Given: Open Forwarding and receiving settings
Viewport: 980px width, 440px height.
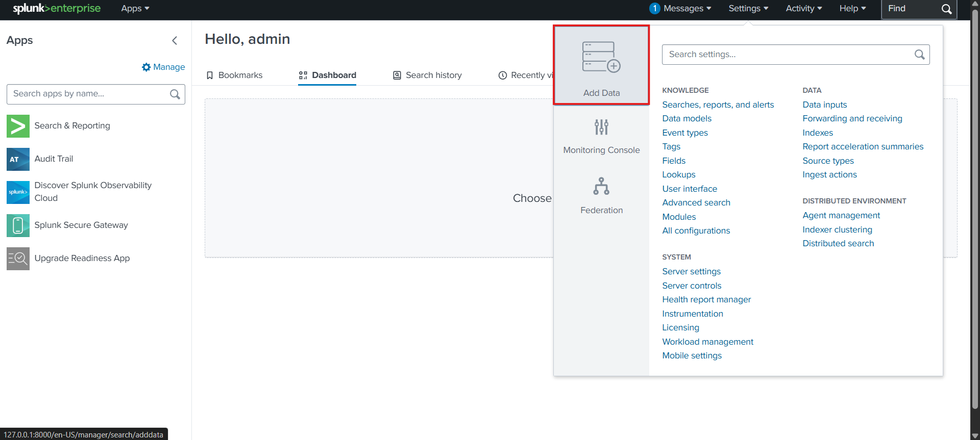Looking at the screenshot, I should [x=852, y=118].
